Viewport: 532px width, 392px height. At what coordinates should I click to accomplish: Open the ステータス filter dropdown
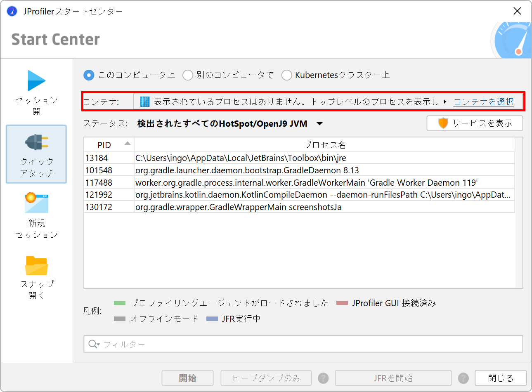point(319,124)
